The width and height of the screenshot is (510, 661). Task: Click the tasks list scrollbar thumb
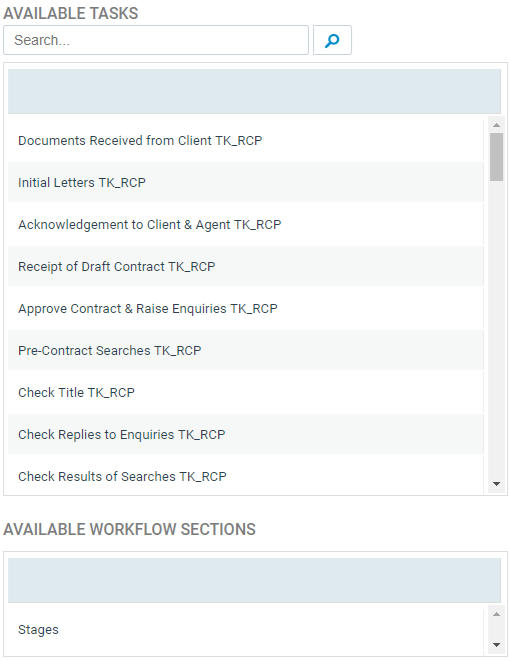point(497,157)
